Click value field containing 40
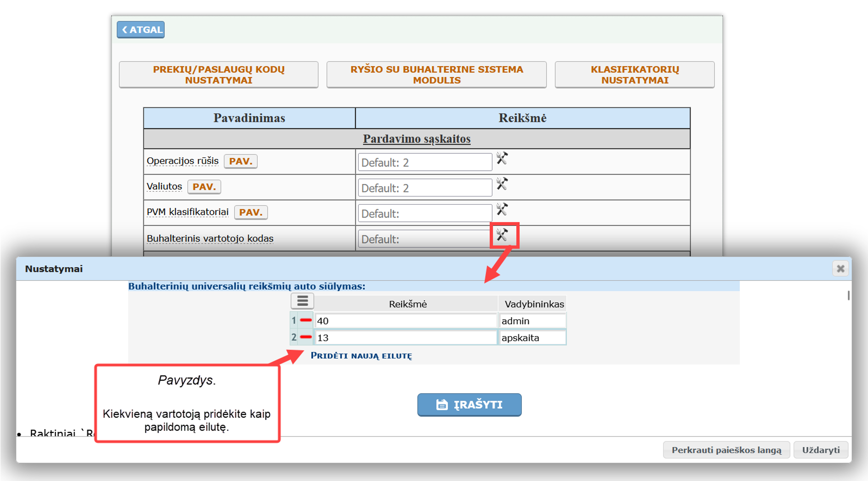 pos(406,321)
